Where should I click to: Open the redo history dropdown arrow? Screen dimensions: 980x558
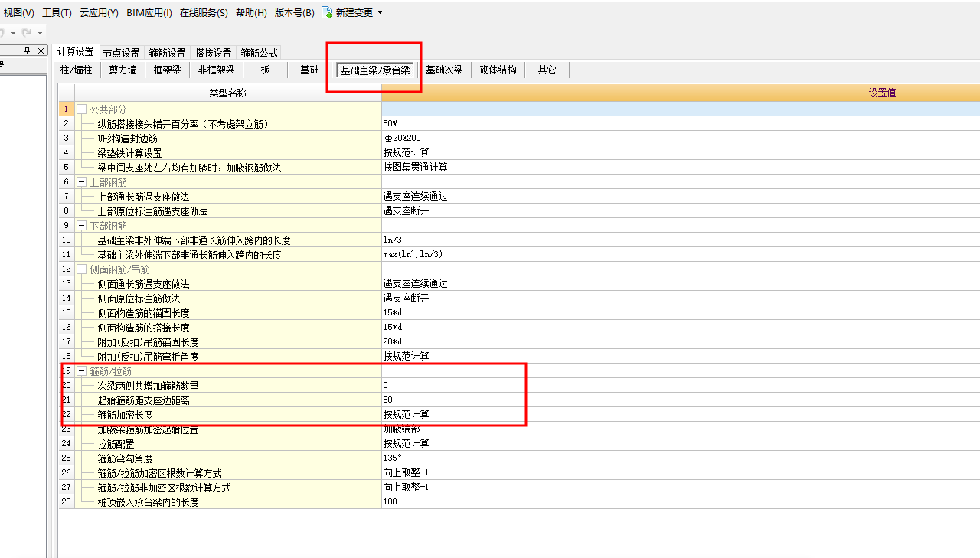click(40, 33)
